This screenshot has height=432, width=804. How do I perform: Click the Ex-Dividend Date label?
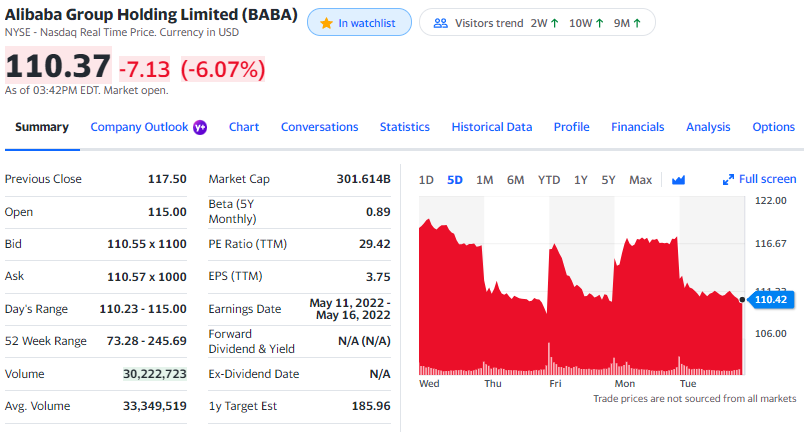coord(254,374)
